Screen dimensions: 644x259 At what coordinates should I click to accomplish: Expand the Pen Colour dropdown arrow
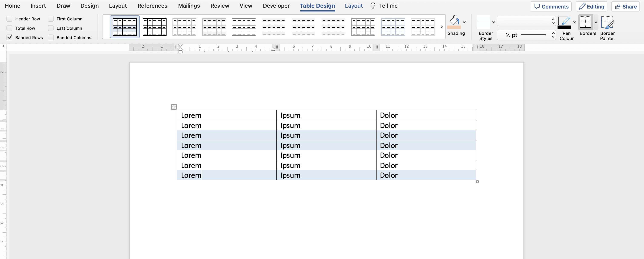[575, 22]
